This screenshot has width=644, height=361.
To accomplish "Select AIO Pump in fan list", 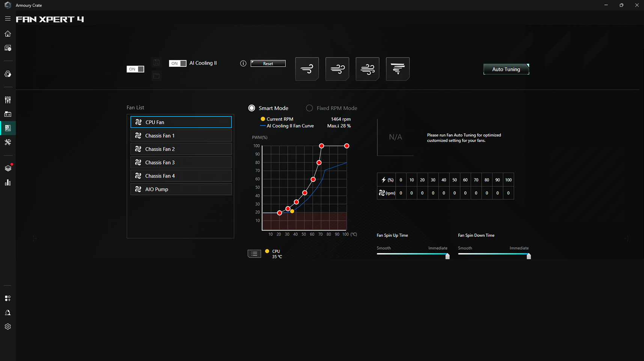I will 181,189.
